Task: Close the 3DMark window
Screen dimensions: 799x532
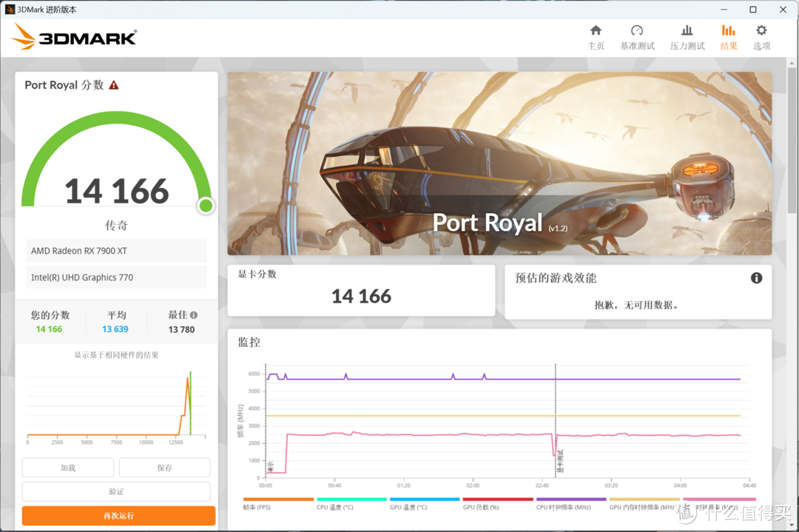Action: pos(783,10)
